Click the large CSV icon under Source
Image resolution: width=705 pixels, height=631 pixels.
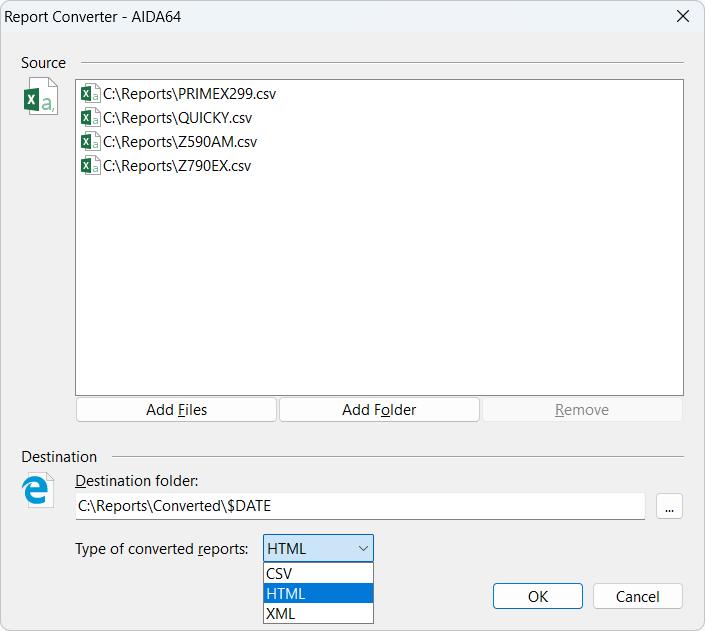tap(40, 98)
